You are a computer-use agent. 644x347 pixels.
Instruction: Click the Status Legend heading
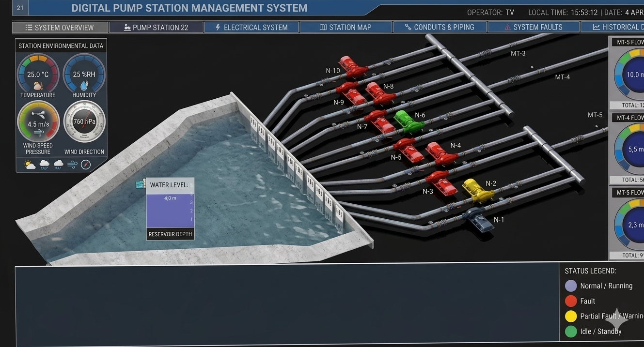click(x=590, y=271)
